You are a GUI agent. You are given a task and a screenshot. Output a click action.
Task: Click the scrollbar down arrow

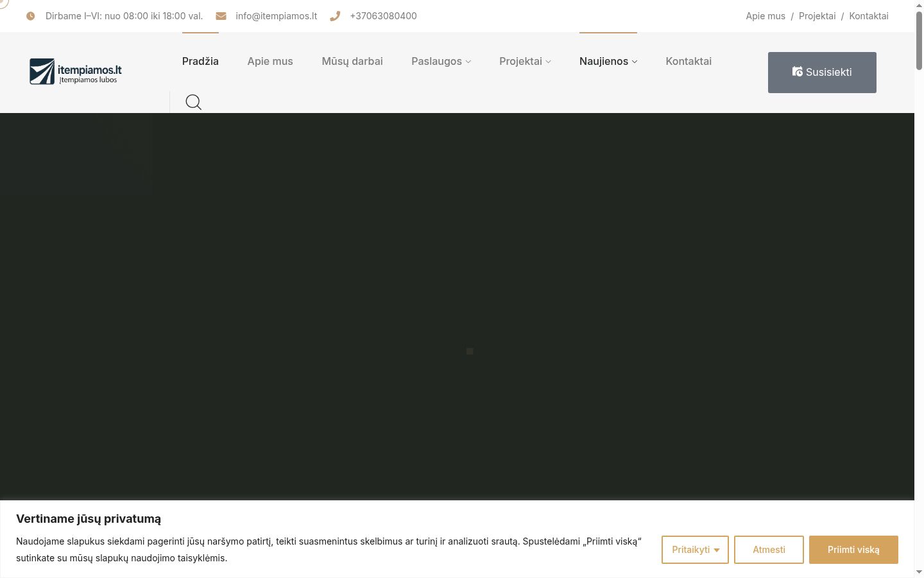point(919,572)
